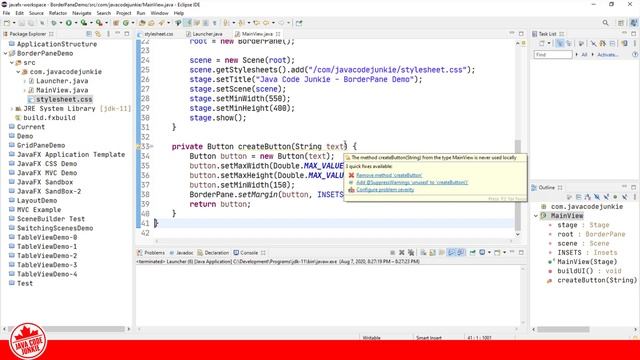Viewport: 640px width, 360px height.
Task: Click the Coverage run toolbar icon
Action: pyautogui.click(x=84, y=23)
